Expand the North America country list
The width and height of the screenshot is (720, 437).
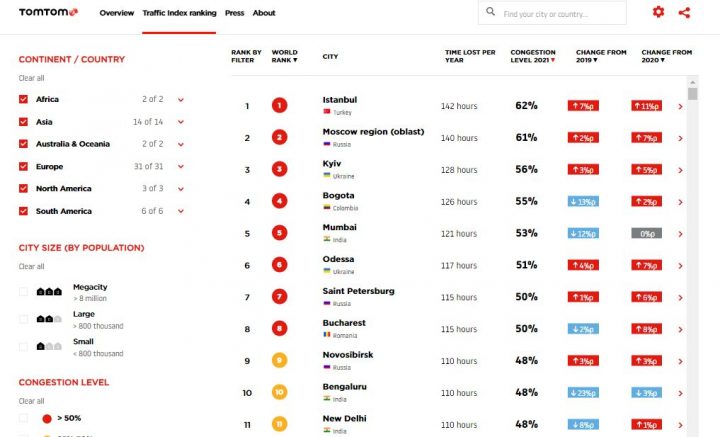point(181,189)
